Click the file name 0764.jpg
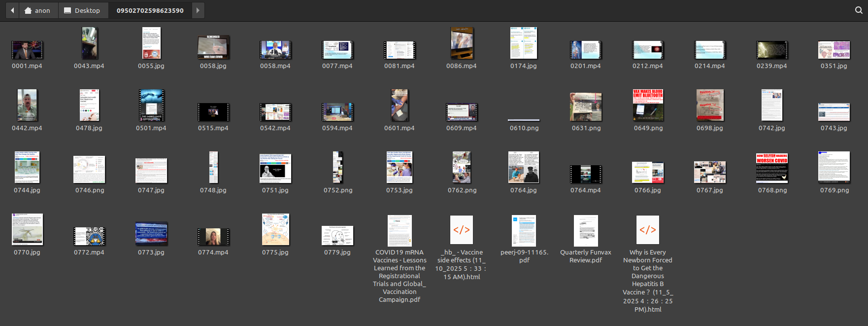 524,190
